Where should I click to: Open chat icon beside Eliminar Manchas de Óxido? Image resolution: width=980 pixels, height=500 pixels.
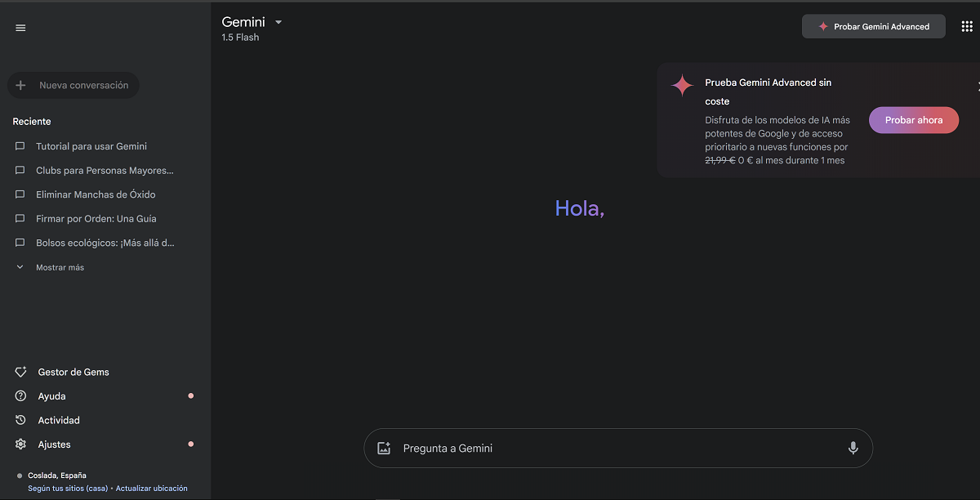20,194
